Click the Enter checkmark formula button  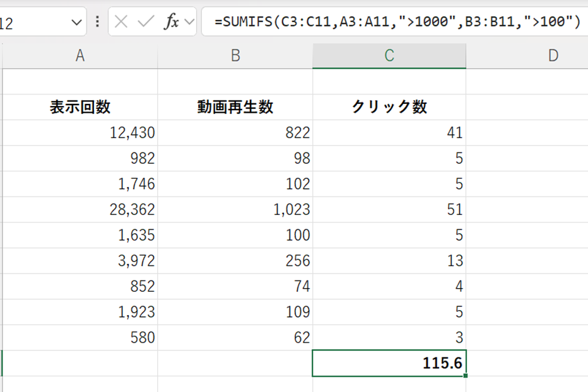click(146, 21)
